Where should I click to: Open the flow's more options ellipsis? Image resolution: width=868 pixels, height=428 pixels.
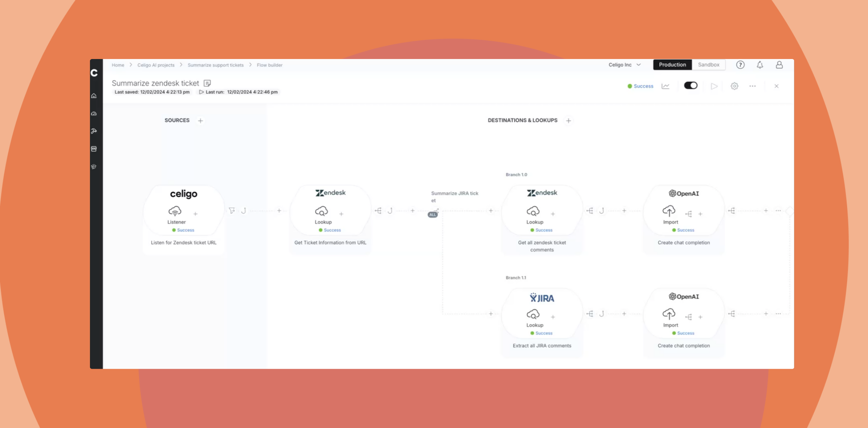click(753, 86)
